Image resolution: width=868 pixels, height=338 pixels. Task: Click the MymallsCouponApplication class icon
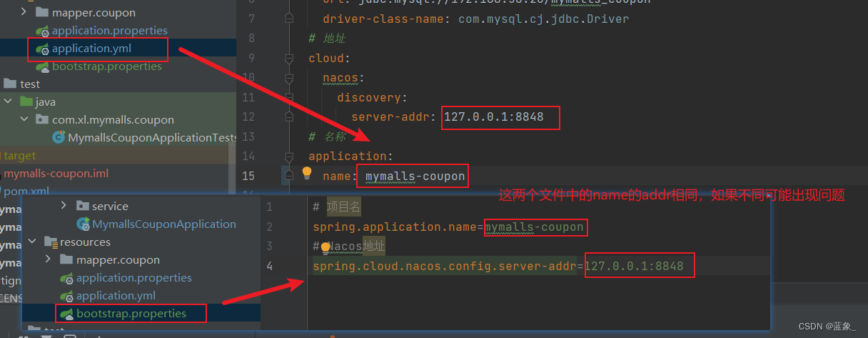point(83,224)
